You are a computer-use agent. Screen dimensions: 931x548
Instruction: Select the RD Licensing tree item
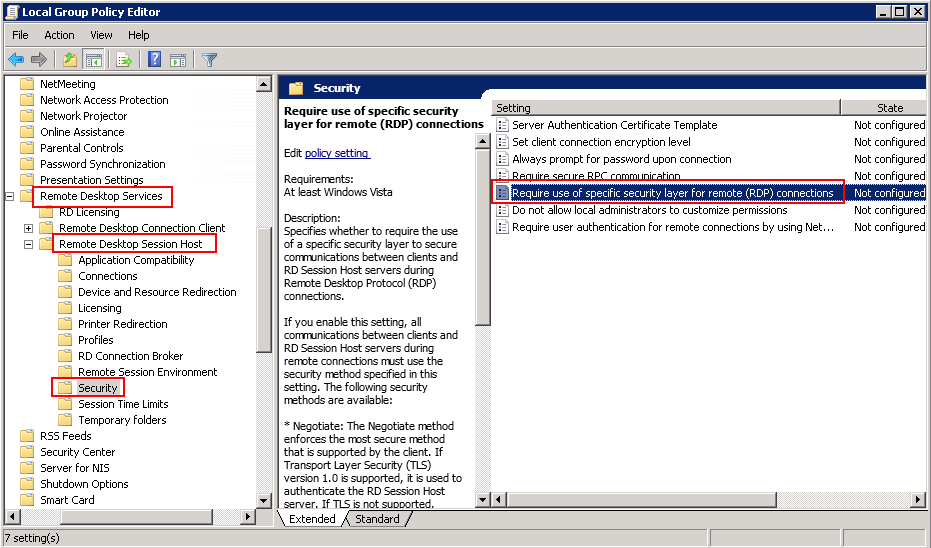[x=89, y=212]
